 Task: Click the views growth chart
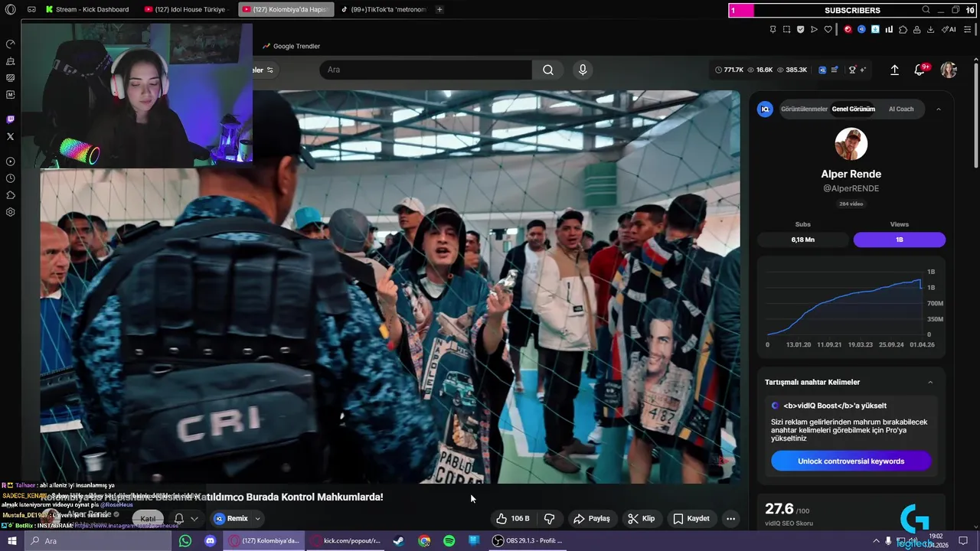tap(851, 308)
